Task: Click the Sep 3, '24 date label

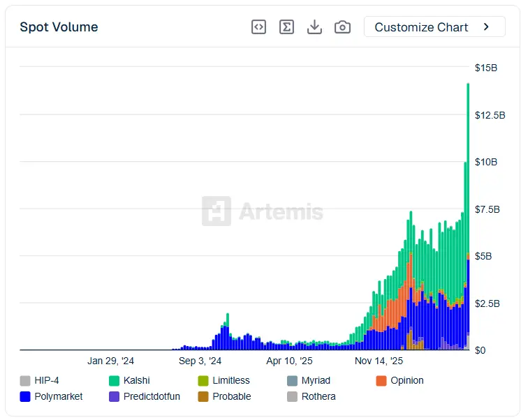Action: coord(200,361)
